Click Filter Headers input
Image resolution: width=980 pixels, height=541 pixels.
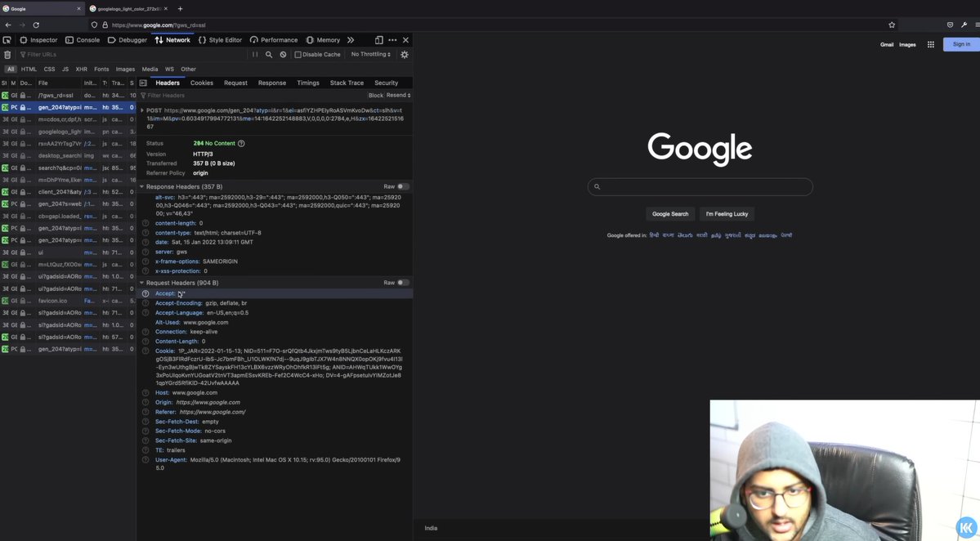click(250, 96)
